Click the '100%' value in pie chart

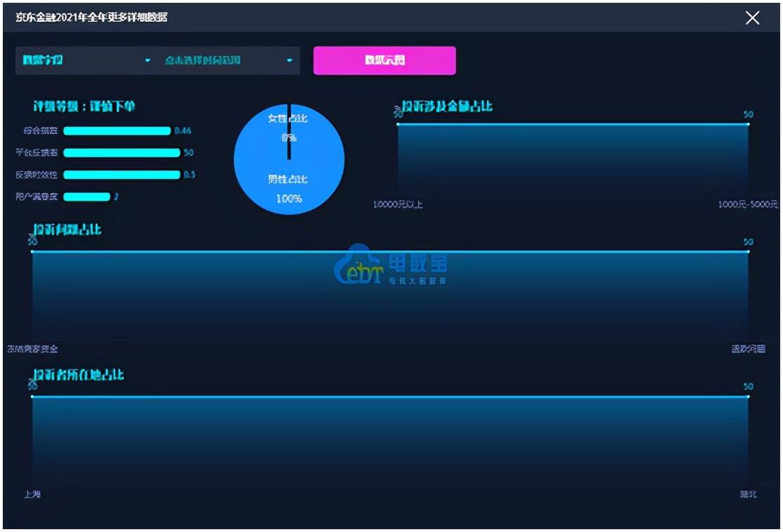(x=288, y=199)
